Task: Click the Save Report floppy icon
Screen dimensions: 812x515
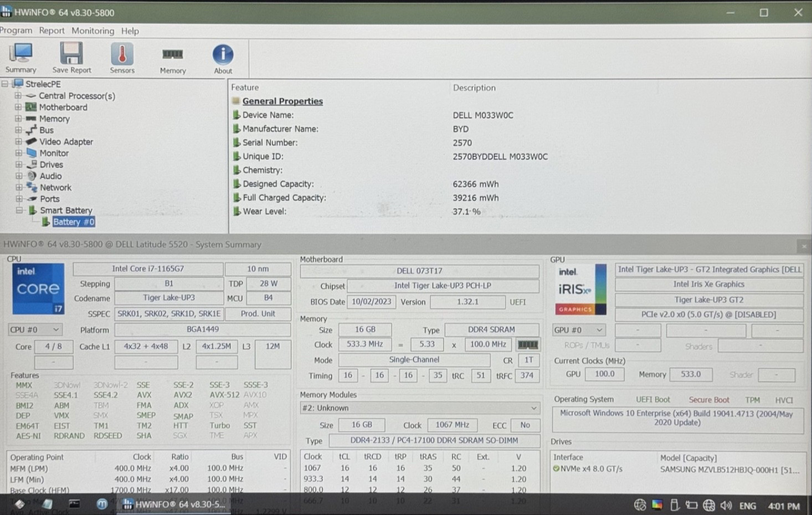Action: 71,58
